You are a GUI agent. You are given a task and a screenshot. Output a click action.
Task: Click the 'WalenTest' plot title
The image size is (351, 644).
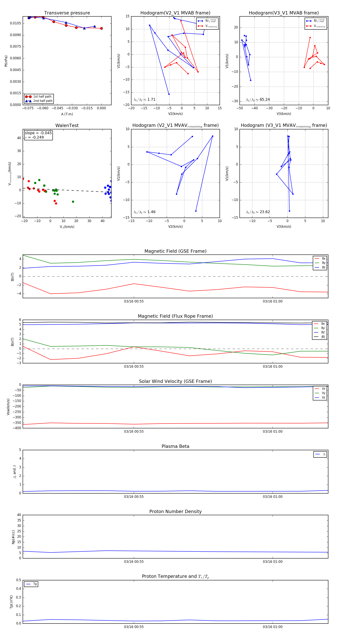point(67,125)
